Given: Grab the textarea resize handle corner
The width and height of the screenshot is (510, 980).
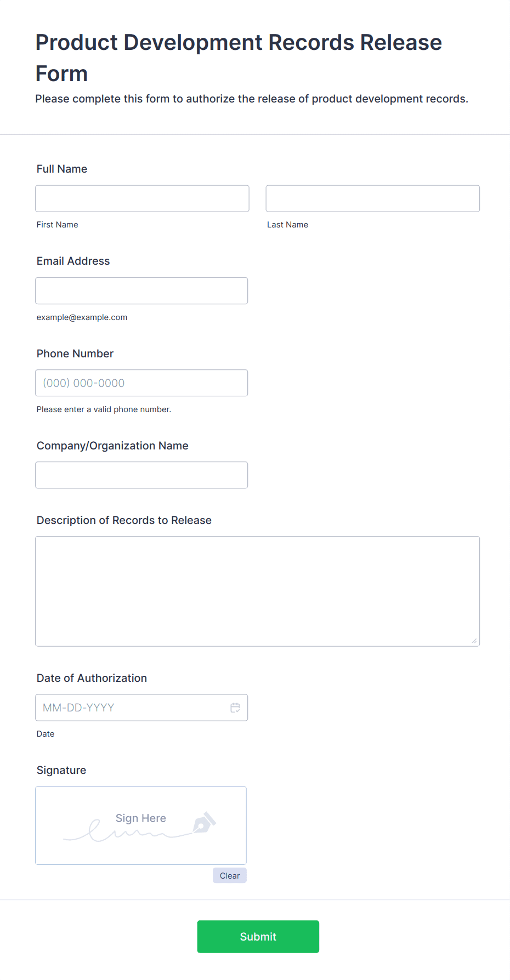Looking at the screenshot, I should (x=474, y=641).
